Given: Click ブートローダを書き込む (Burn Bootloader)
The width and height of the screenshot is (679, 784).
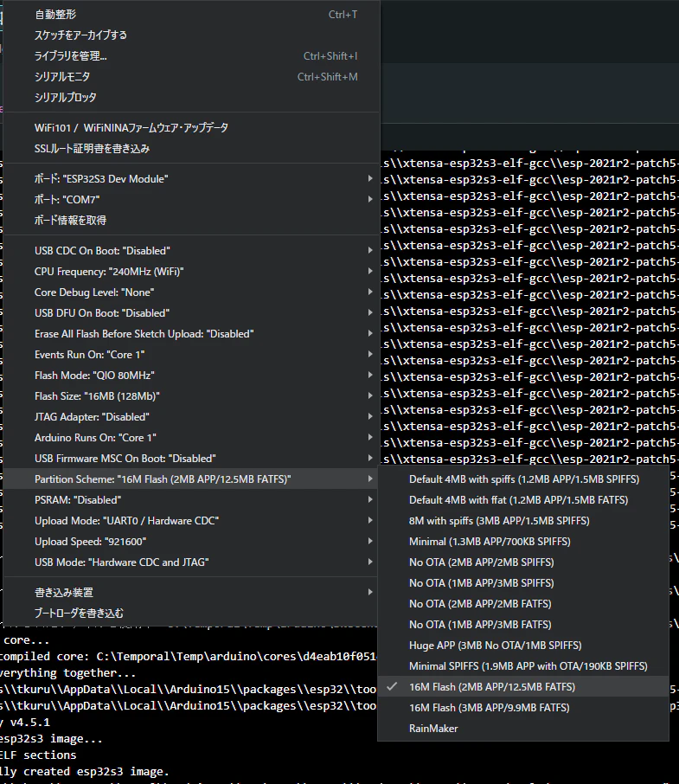Looking at the screenshot, I should [x=191, y=613].
